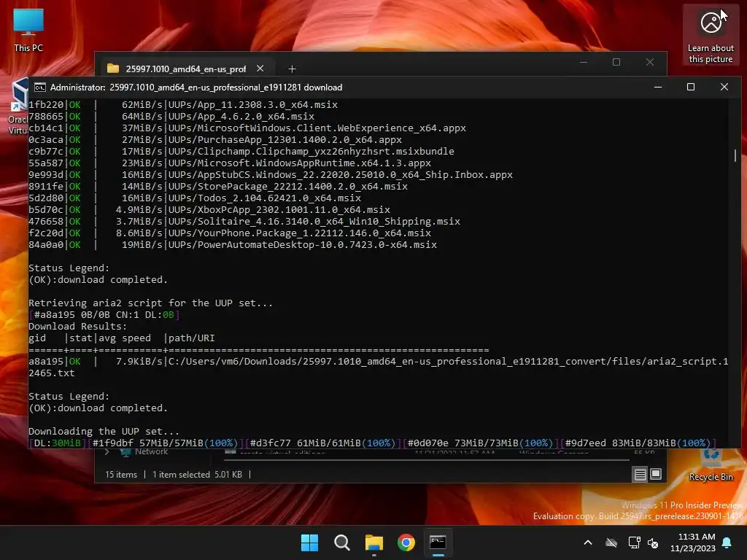Image resolution: width=747 pixels, height=560 pixels.
Task: Click the StorePackage msix console line
Action: coord(218,186)
